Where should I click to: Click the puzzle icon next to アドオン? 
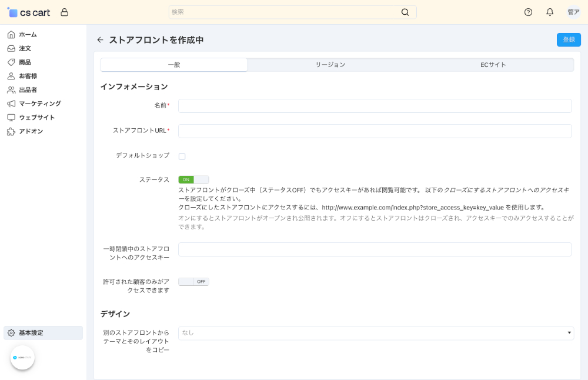point(11,131)
